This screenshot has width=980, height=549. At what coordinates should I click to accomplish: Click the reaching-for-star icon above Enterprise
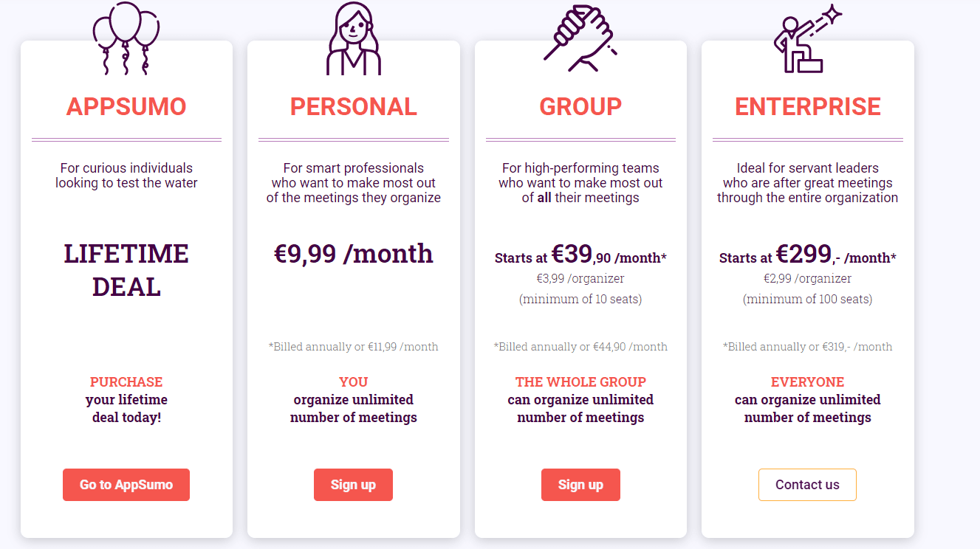(806, 40)
